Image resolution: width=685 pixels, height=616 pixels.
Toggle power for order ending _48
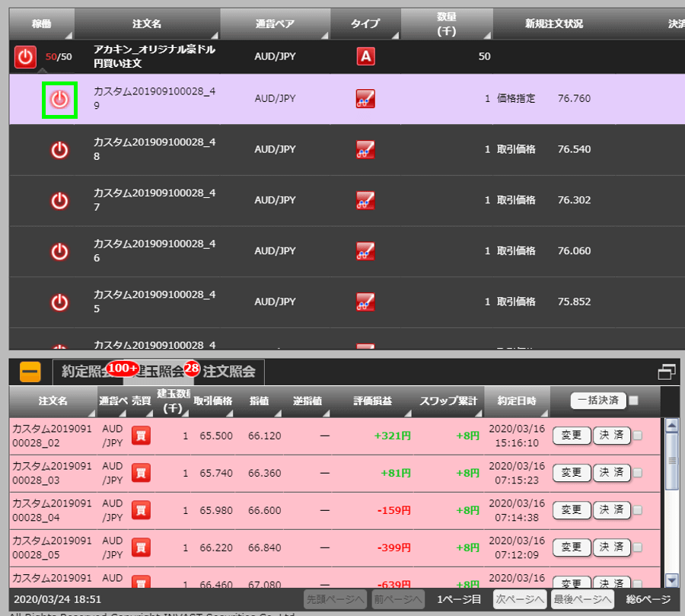tap(59, 150)
